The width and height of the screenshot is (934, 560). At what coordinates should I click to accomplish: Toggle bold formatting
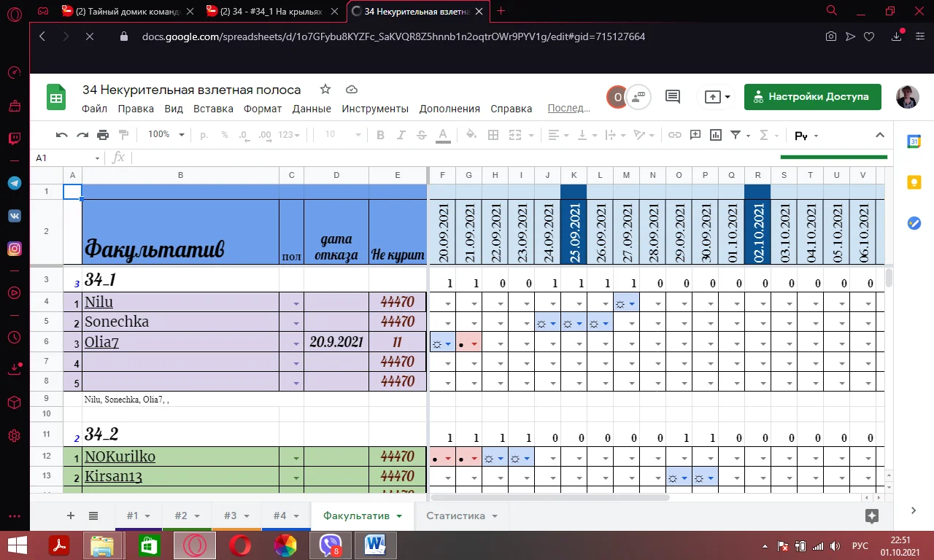click(x=379, y=134)
